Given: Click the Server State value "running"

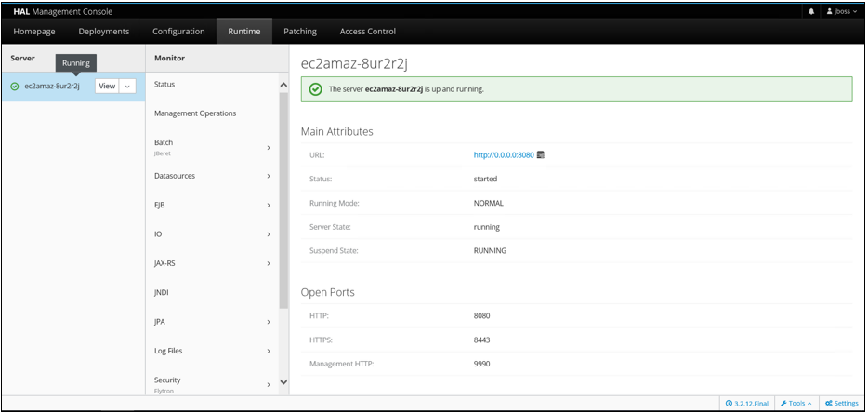Looking at the screenshot, I should (x=487, y=227).
